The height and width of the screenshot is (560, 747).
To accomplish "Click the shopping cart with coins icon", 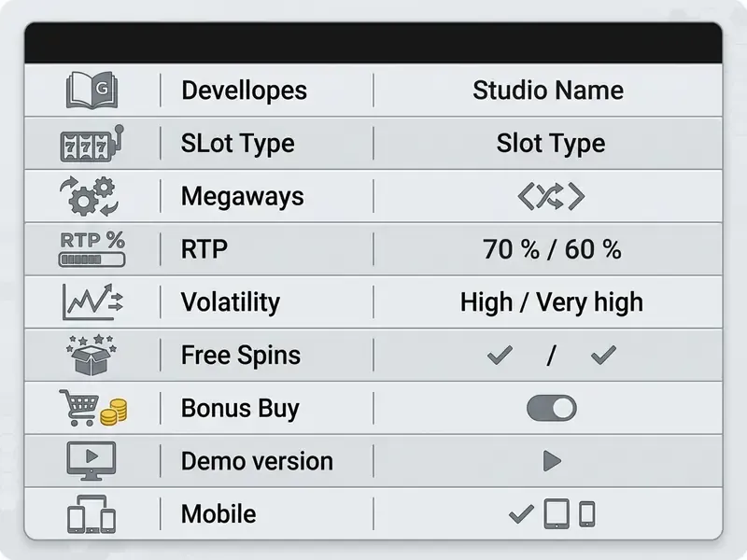I will coord(92,408).
